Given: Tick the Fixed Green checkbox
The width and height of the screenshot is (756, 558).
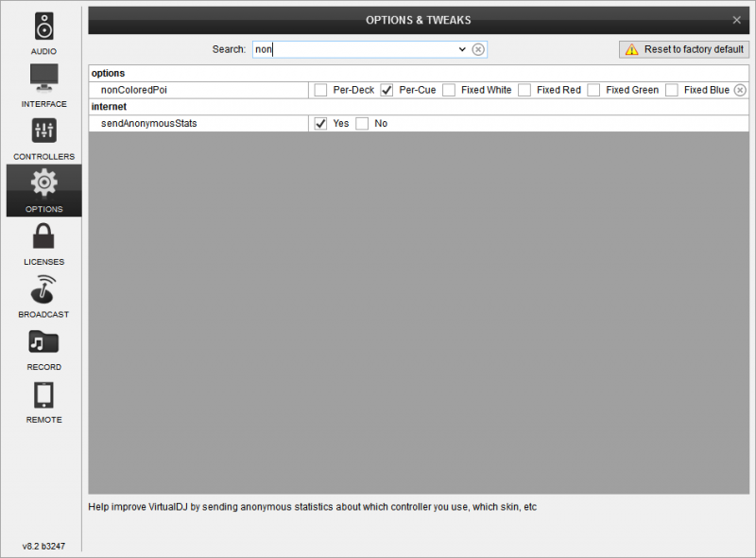Looking at the screenshot, I should (593, 90).
